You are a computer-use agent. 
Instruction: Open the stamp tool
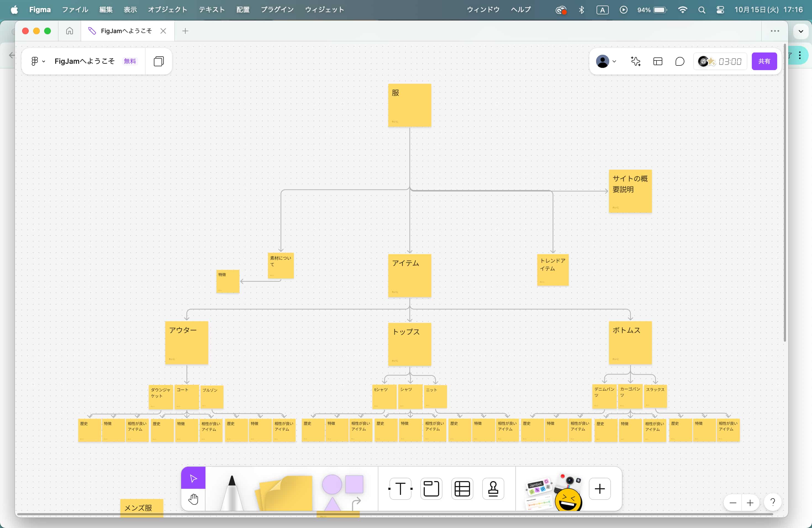[x=493, y=489]
